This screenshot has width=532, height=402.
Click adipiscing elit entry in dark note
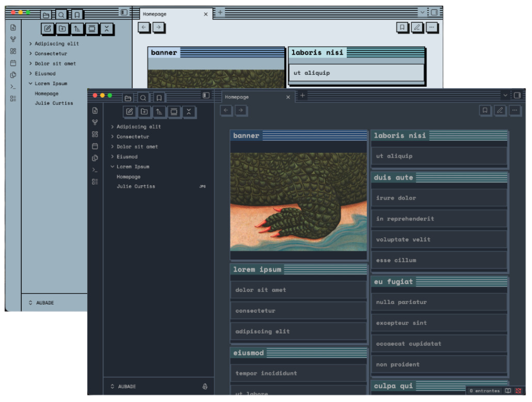tap(298, 332)
